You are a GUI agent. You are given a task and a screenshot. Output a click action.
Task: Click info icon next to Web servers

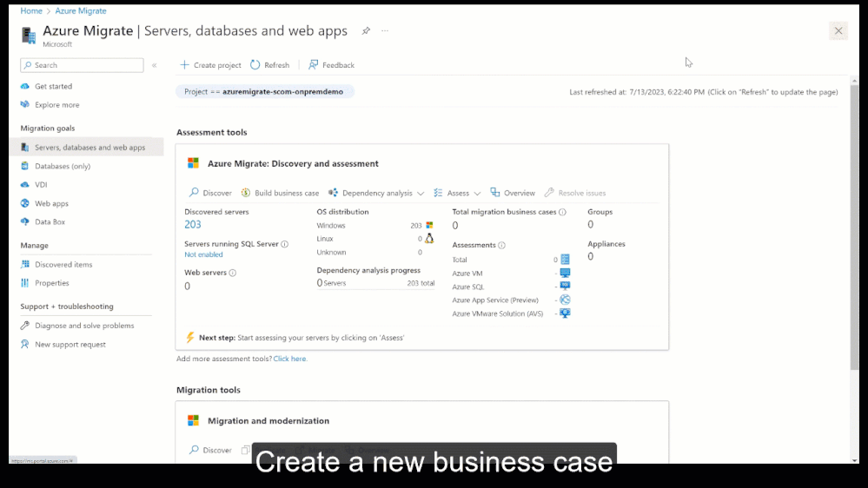(233, 273)
